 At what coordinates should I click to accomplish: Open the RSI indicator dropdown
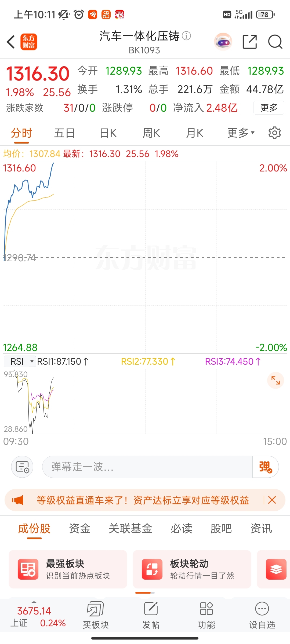point(20,361)
